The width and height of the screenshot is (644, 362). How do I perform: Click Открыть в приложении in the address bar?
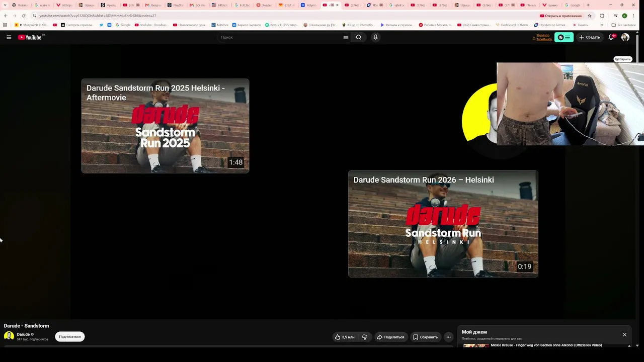(560, 16)
